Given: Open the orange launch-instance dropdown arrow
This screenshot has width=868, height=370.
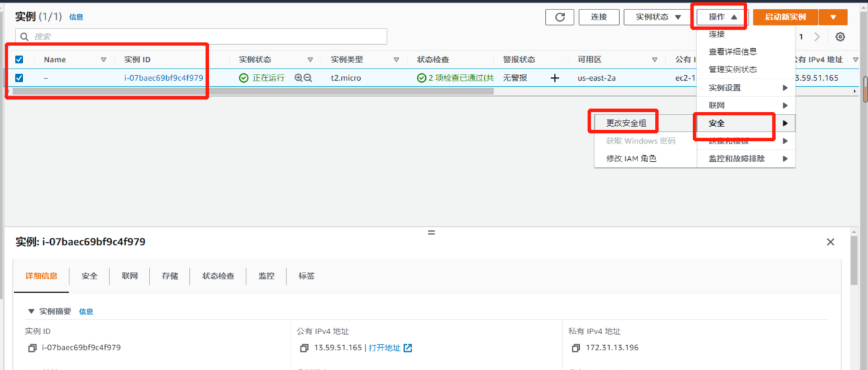Looking at the screenshot, I should [833, 17].
